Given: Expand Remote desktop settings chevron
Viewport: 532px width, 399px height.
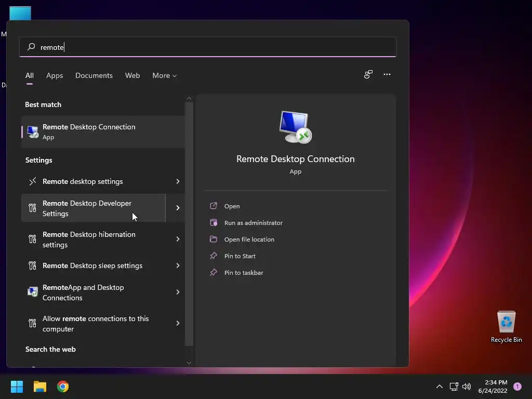Looking at the screenshot, I should 178,181.
